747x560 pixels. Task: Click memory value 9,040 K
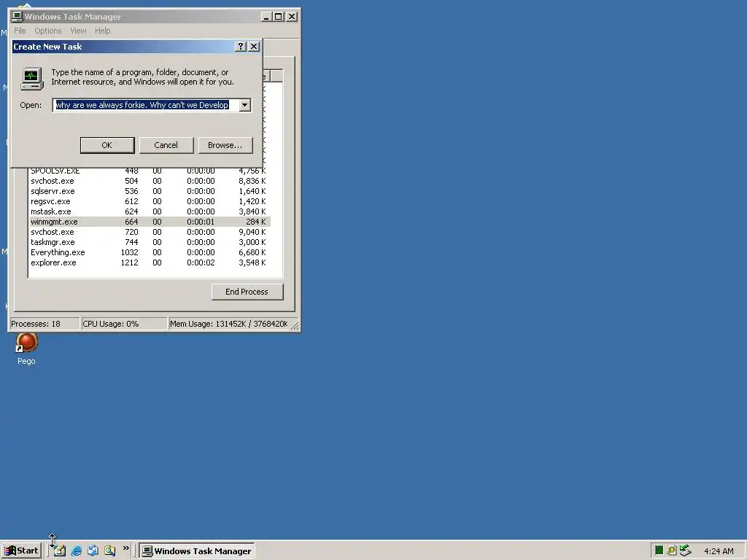(x=252, y=232)
